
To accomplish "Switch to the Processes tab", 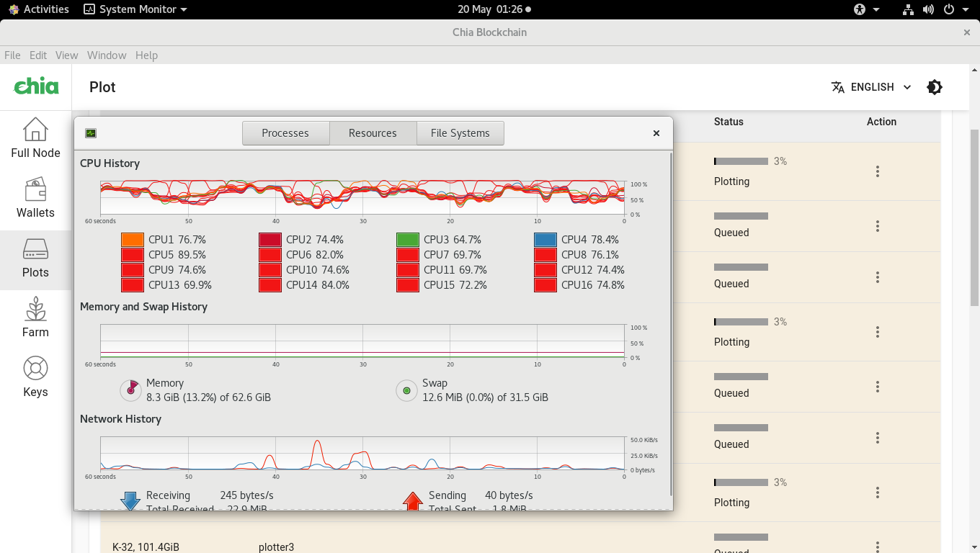I will coord(285,133).
